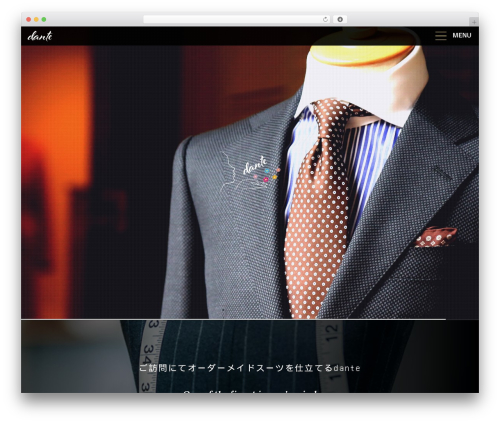Image resolution: width=500 pixels, height=423 pixels.
Task: Close window with red button
Action: [x=29, y=19]
